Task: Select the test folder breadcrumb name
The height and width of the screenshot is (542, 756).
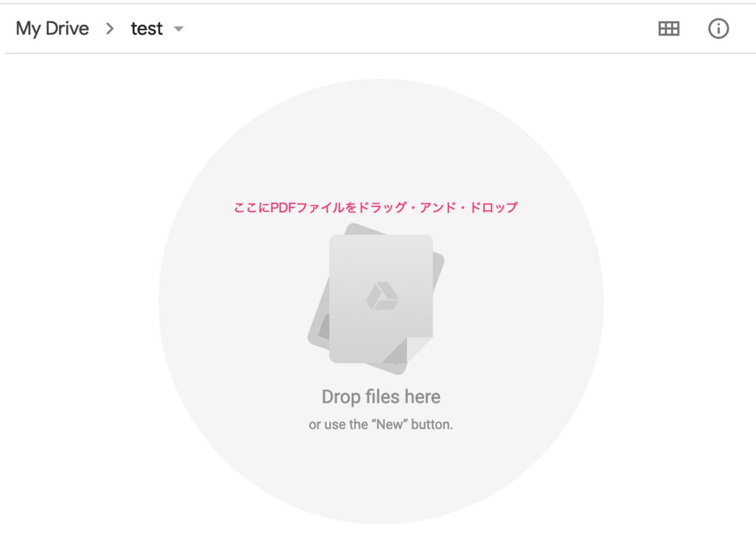Action: [147, 28]
